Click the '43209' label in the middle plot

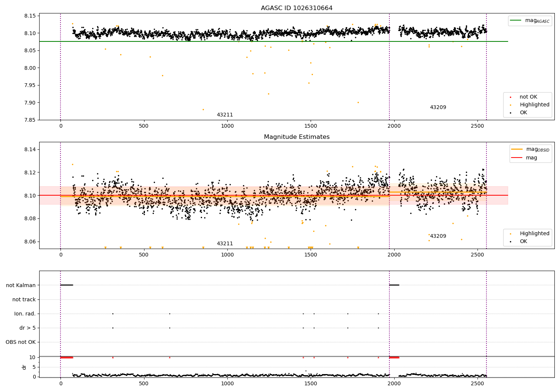pyautogui.click(x=438, y=236)
